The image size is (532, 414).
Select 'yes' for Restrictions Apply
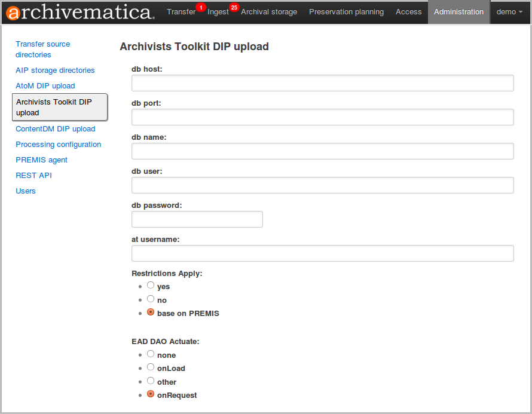151,286
